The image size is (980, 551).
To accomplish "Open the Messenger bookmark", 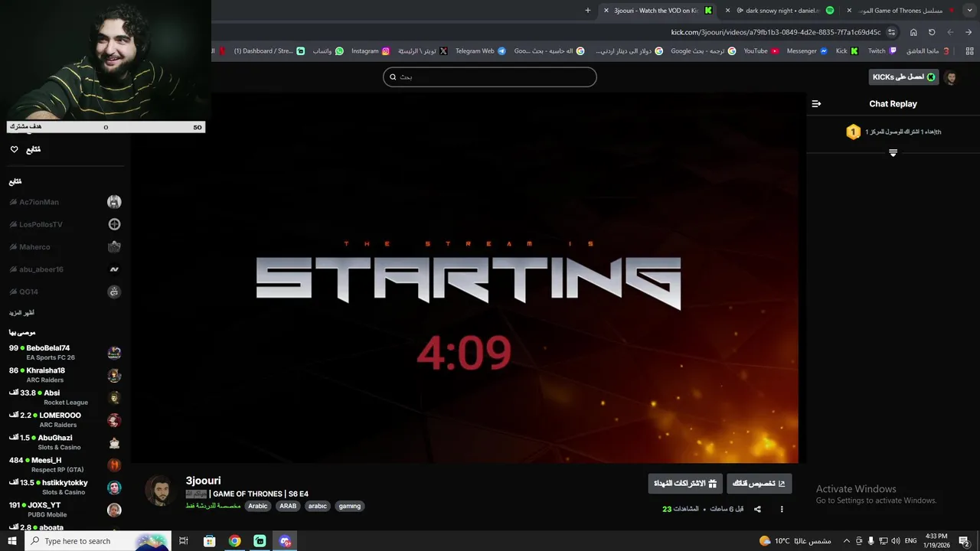I will (x=807, y=51).
